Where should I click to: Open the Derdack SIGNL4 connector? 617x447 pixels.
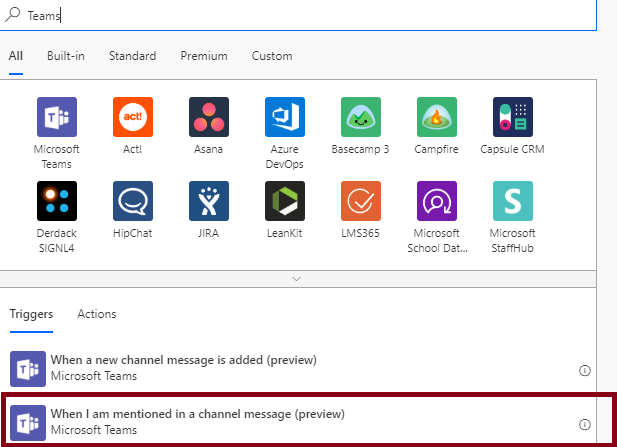[57, 201]
